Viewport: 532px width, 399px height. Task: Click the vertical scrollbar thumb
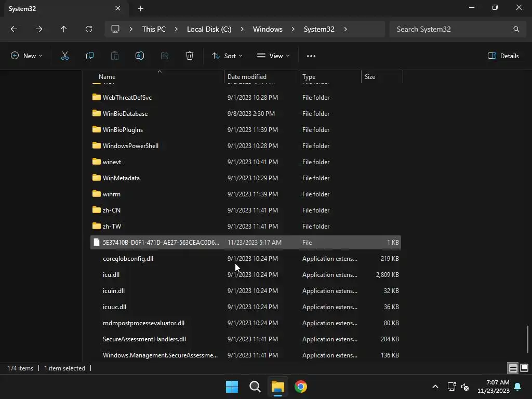[528, 339]
